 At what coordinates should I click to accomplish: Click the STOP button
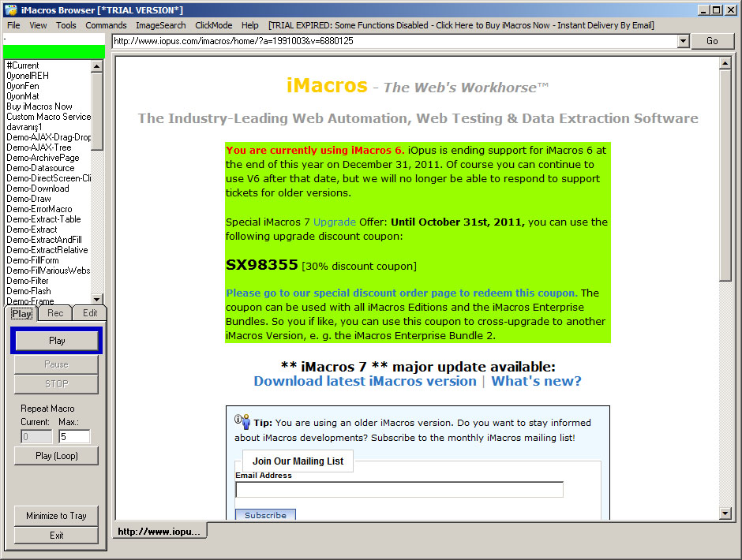pos(57,384)
